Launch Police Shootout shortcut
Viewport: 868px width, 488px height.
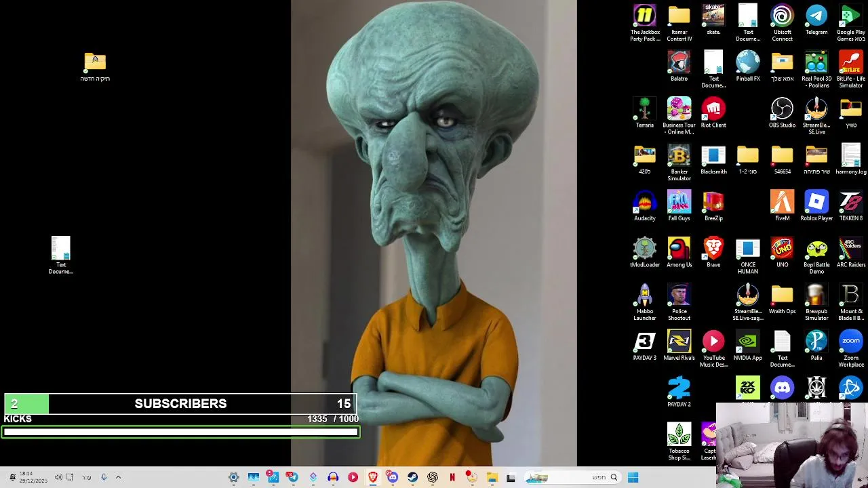[679, 303]
